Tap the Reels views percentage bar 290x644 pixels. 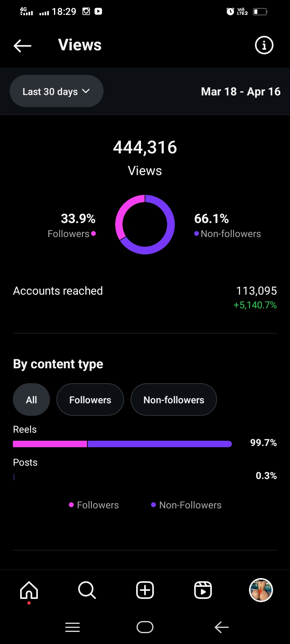click(122, 444)
